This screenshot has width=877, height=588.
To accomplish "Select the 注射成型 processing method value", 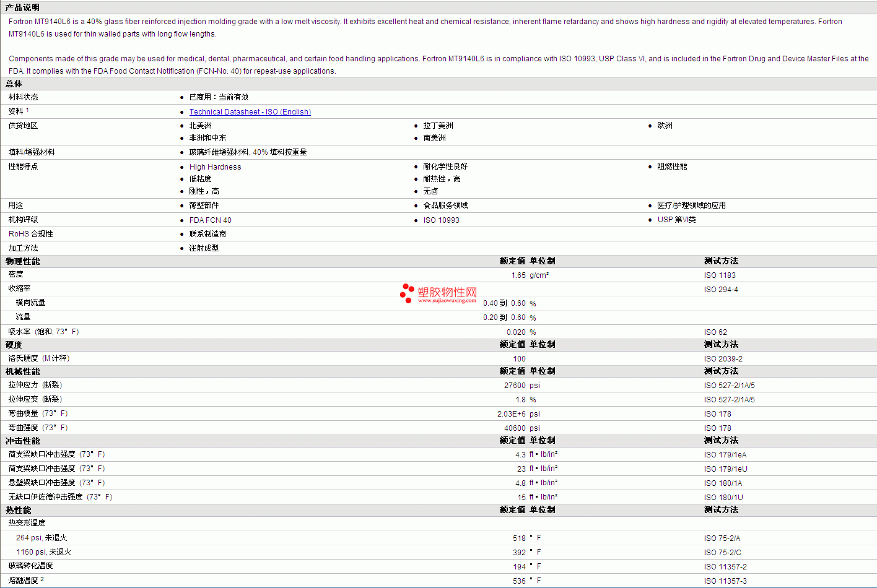I will pyautogui.click(x=204, y=248).
